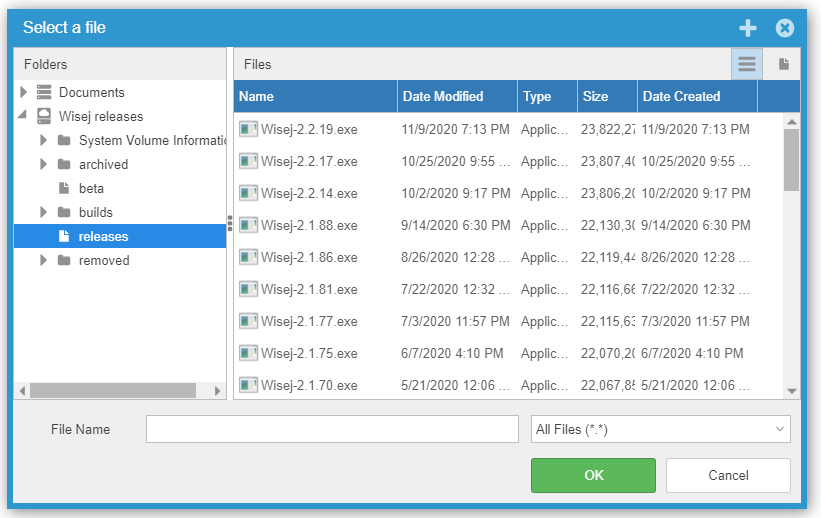
Task: Click icon of Wisej-2.1.81.exe
Action: pyautogui.click(x=248, y=289)
